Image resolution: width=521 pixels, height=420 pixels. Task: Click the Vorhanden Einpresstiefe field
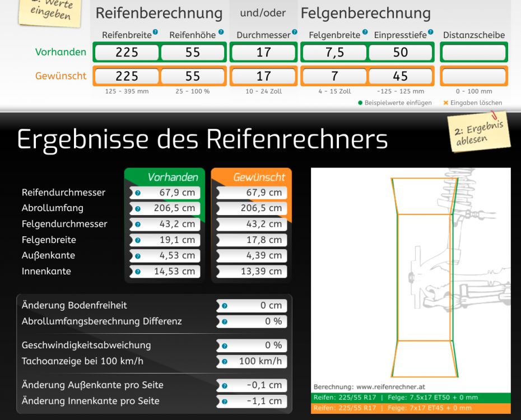coord(401,53)
